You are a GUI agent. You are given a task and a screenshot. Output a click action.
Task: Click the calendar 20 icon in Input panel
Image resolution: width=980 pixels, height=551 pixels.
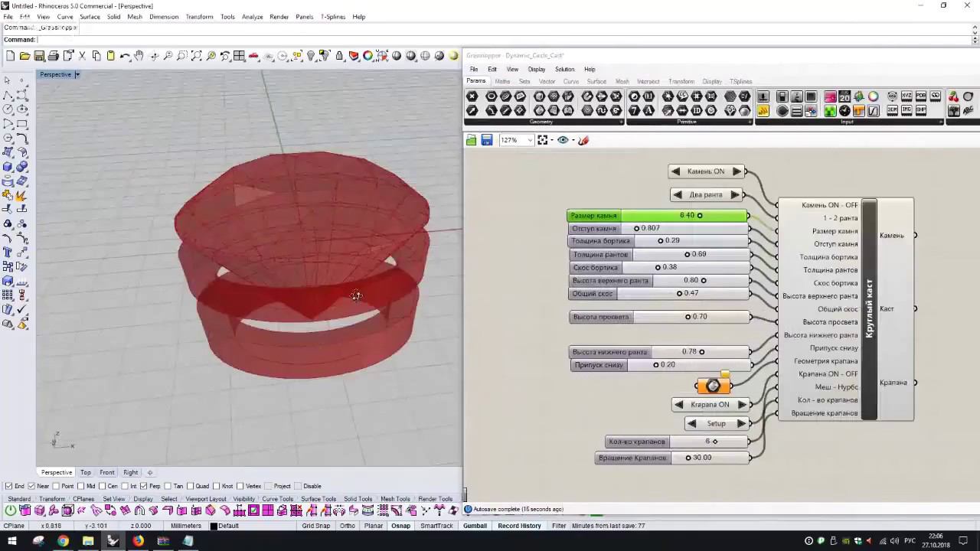[844, 96]
